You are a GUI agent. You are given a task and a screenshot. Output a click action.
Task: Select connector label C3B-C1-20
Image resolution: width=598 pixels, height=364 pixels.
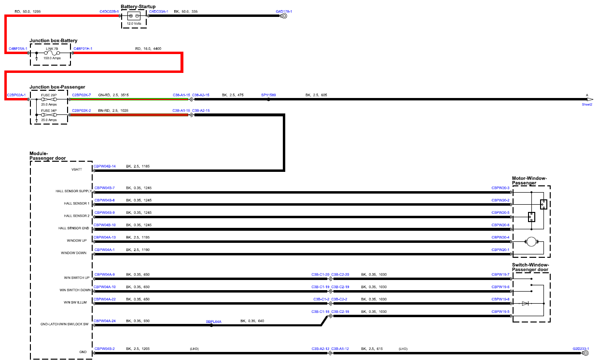pyautogui.click(x=320, y=274)
